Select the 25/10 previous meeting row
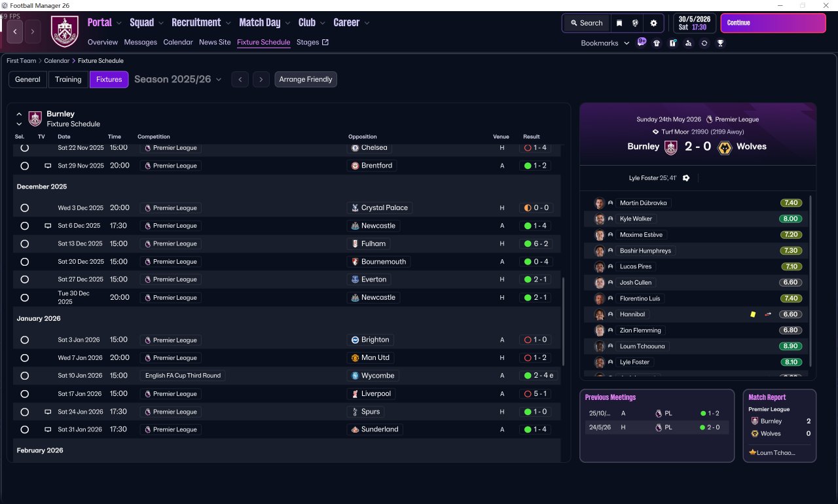This screenshot has height=504, width=838. [657, 414]
